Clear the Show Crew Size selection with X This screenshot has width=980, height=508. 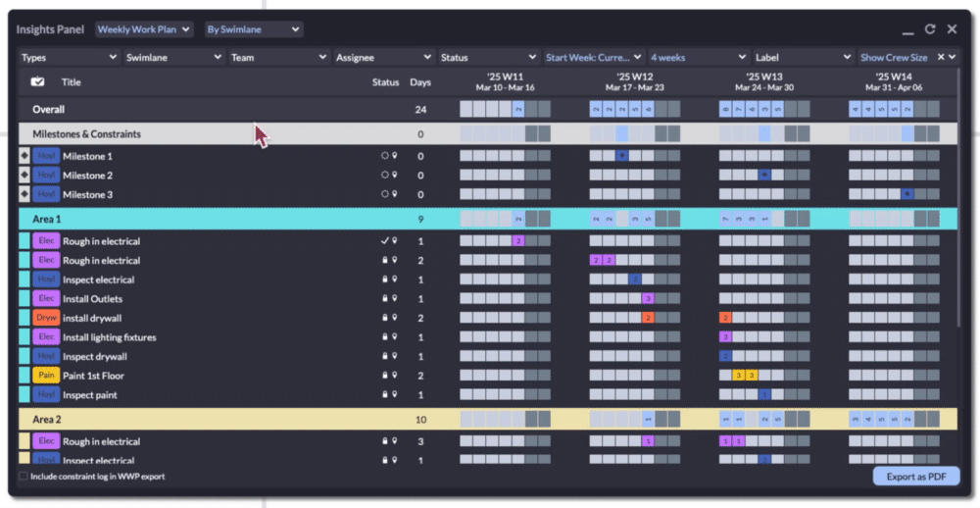click(941, 57)
